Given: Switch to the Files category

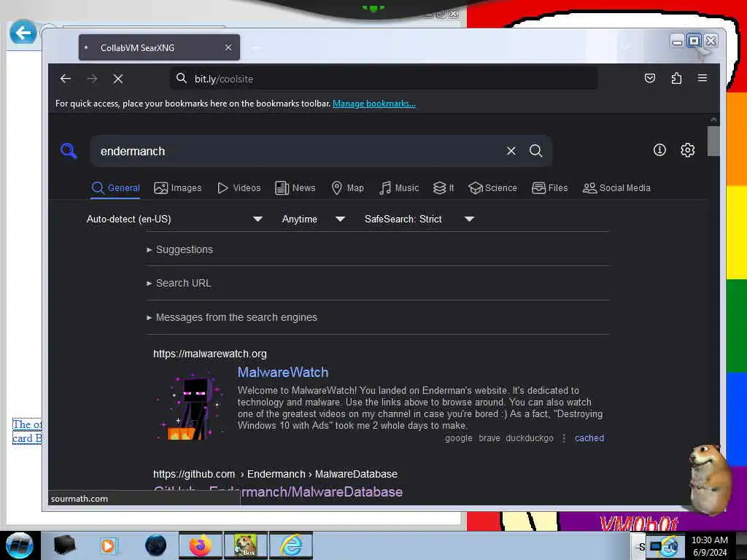Looking at the screenshot, I should pos(550,188).
